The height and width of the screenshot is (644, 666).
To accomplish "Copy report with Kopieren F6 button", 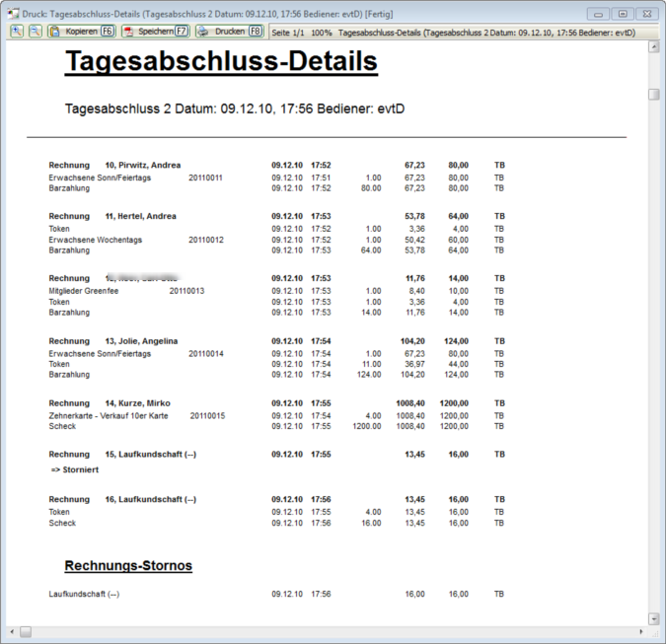I will click(x=82, y=32).
